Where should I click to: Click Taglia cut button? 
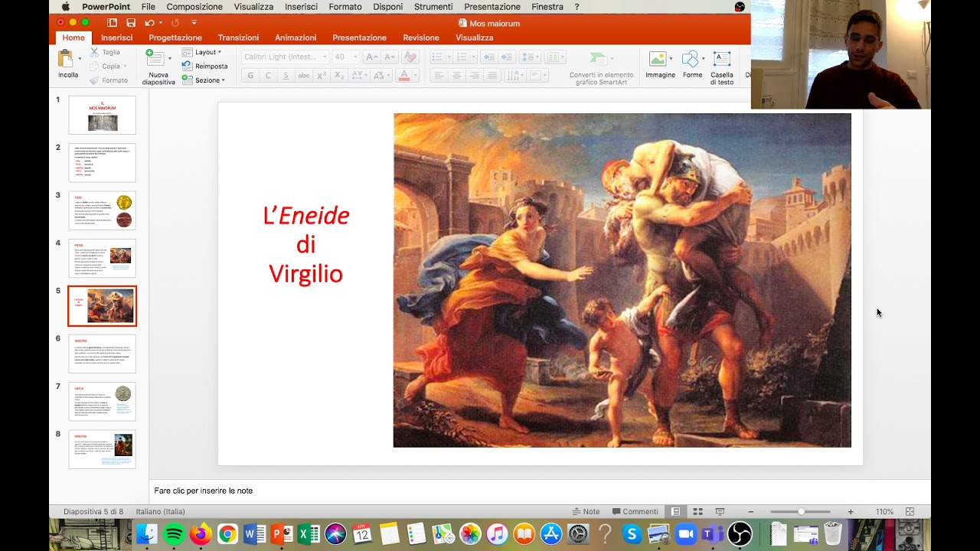pyautogui.click(x=105, y=52)
